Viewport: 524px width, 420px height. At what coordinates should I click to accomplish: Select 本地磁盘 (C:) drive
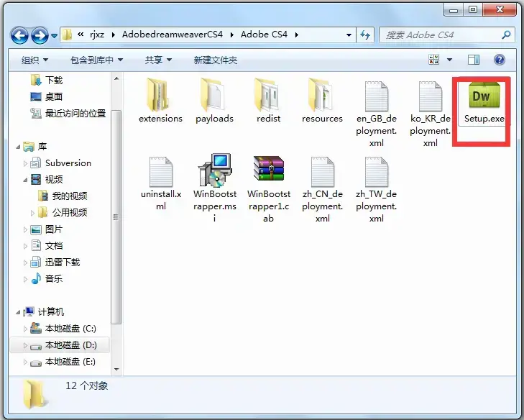(x=70, y=329)
